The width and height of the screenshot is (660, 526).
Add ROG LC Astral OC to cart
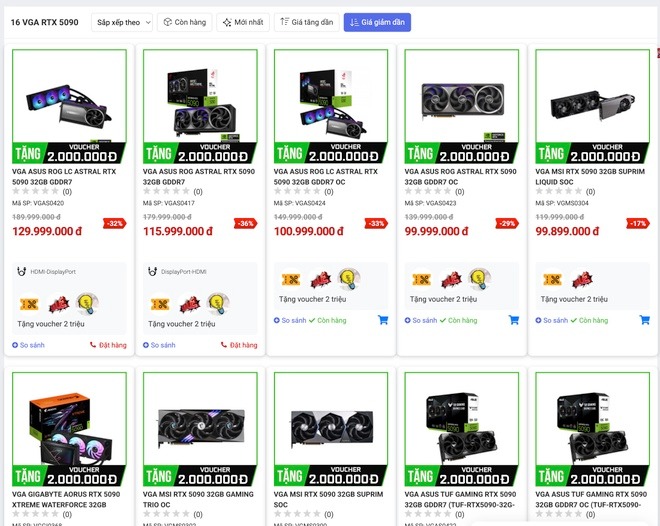383,320
